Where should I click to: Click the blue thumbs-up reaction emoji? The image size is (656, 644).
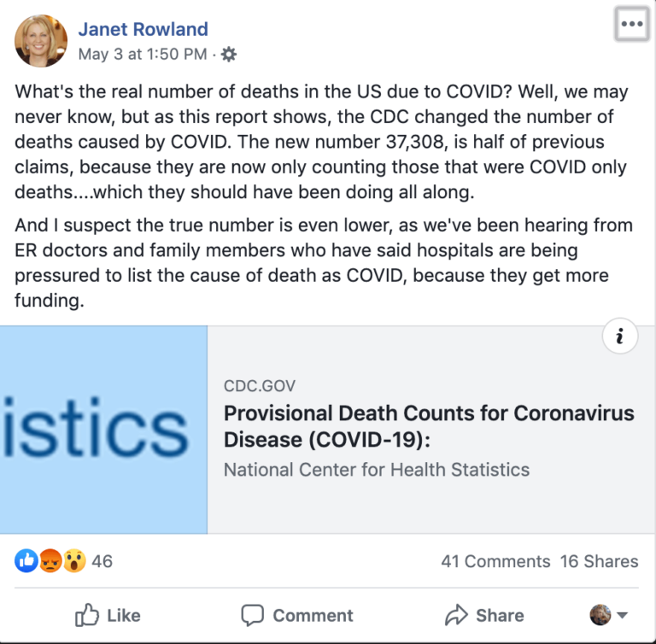click(x=26, y=561)
